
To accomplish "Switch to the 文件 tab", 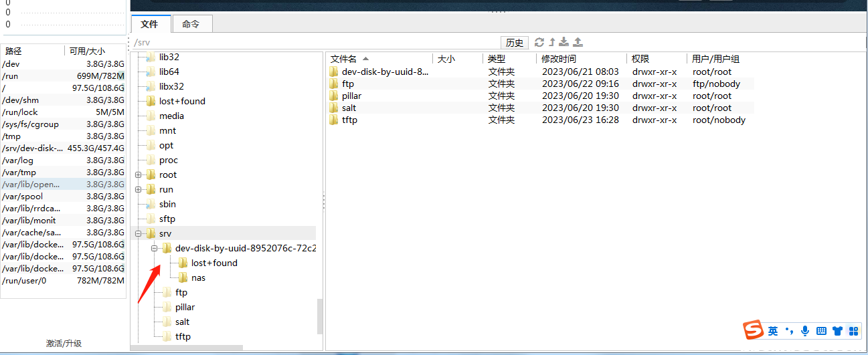I will pyautogui.click(x=149, y=24).
